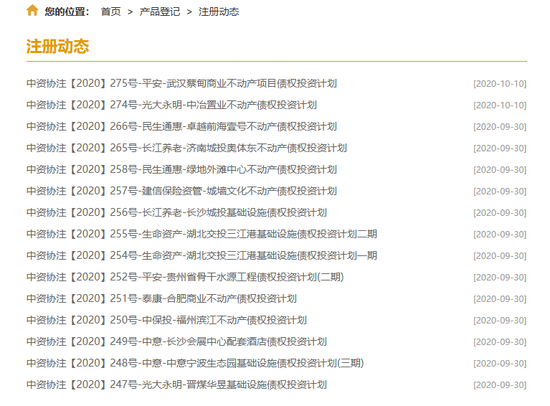Open 247号 光大永明晋煤华昱 entry
Screen dimensions: 550x406
coord(176,385)
